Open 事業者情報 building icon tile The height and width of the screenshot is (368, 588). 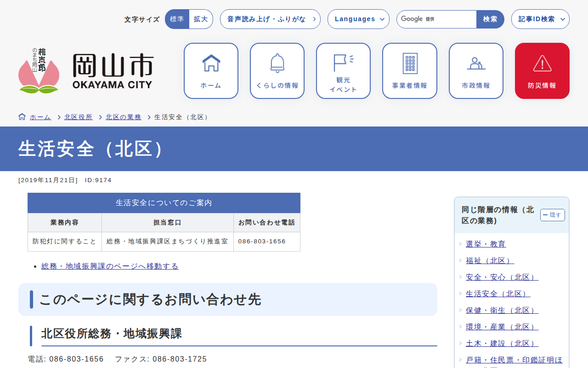pyautogui.click(x=409, y=71)
